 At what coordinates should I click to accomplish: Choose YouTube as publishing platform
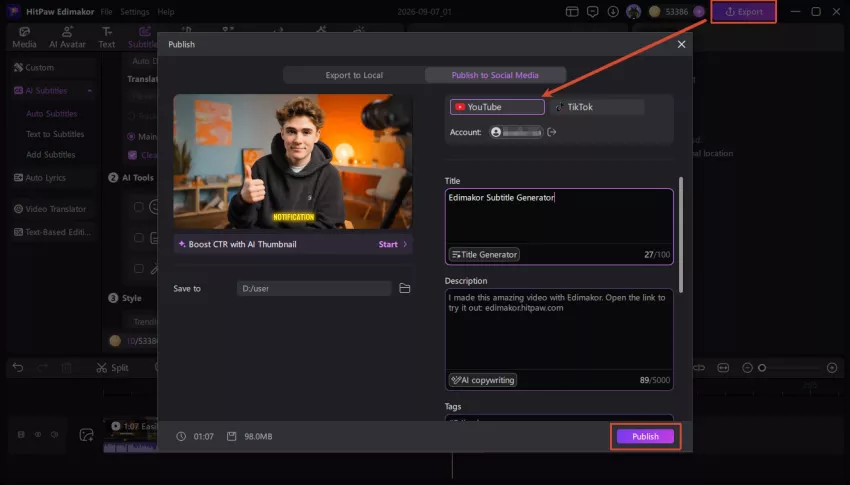pyautogui.click(x=497, y=107)
